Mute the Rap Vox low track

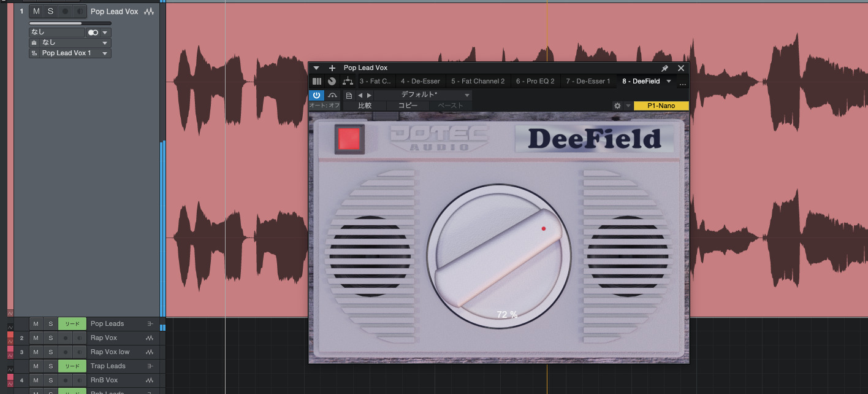(36, 352)
